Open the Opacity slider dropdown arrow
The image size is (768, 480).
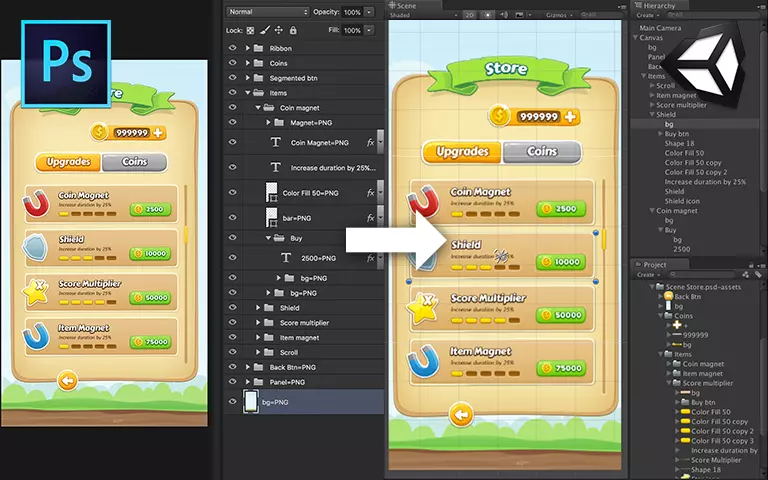point(369,11)
